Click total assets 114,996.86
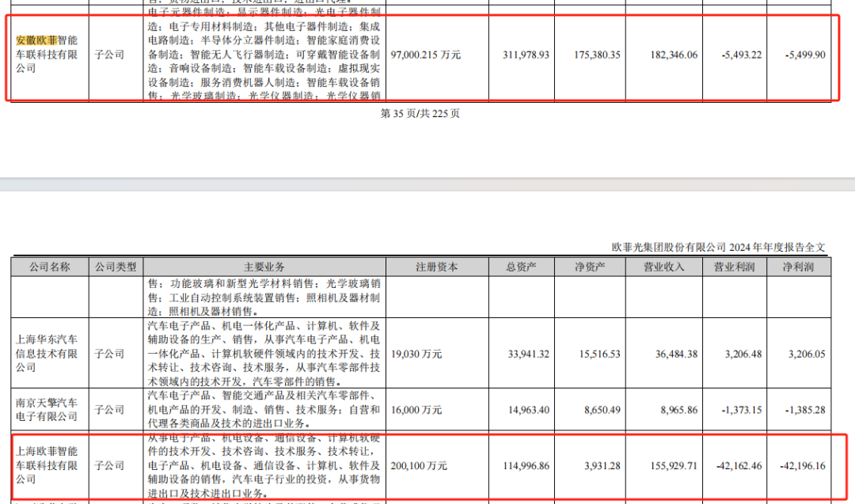Viewport: 855px width, 504px height. (526, 466)
